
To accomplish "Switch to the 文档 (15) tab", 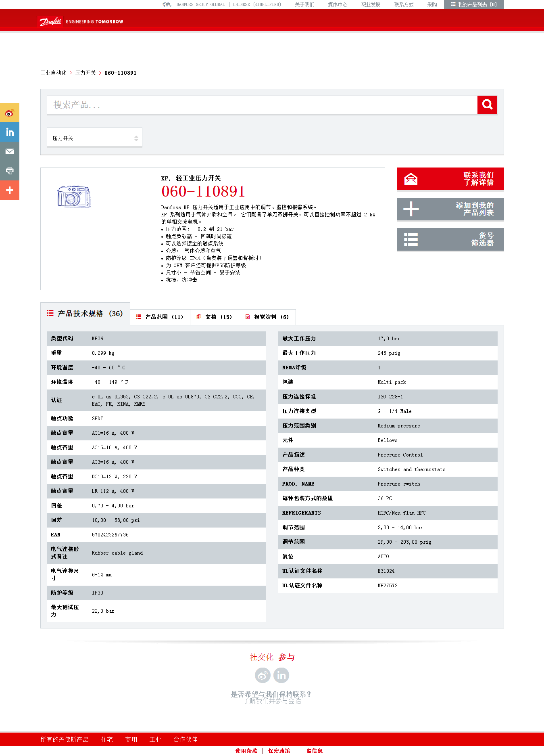I will click(215, 317).
